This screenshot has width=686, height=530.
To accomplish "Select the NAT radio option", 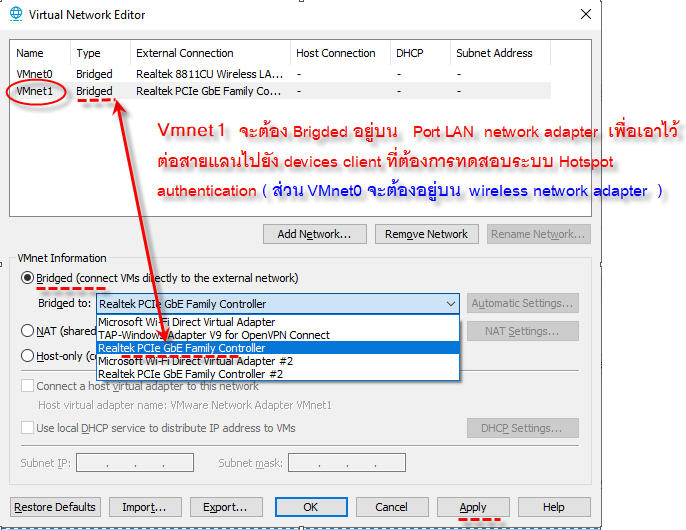I will click(x=28, y=330).
